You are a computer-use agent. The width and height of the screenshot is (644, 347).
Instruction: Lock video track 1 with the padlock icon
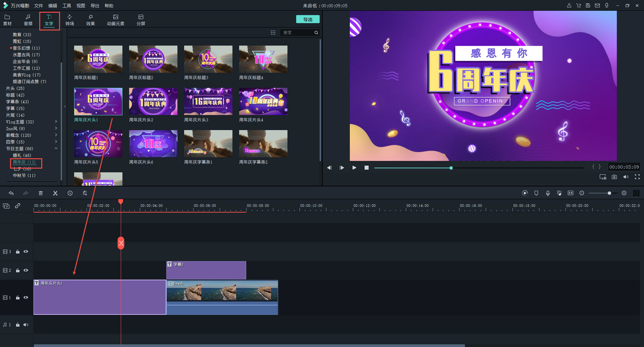[18, 298]
